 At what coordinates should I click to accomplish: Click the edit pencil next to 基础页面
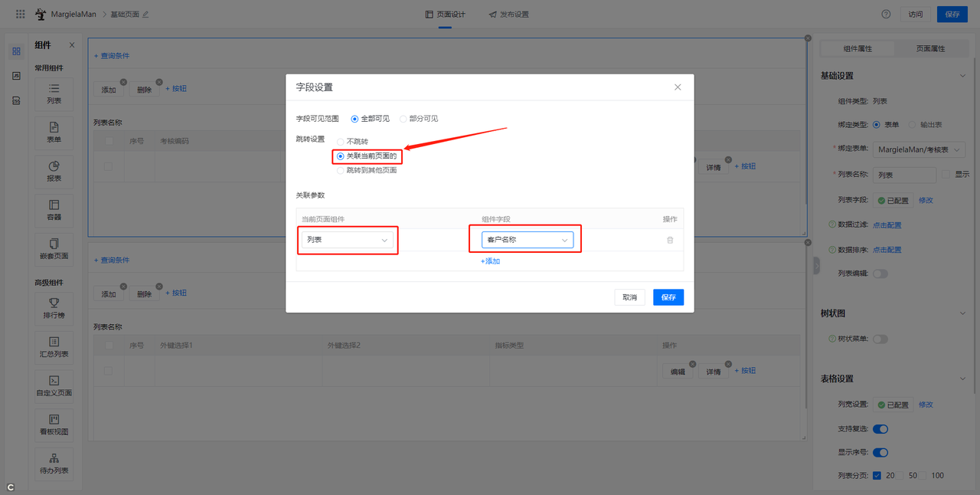(x=145, y=15)
